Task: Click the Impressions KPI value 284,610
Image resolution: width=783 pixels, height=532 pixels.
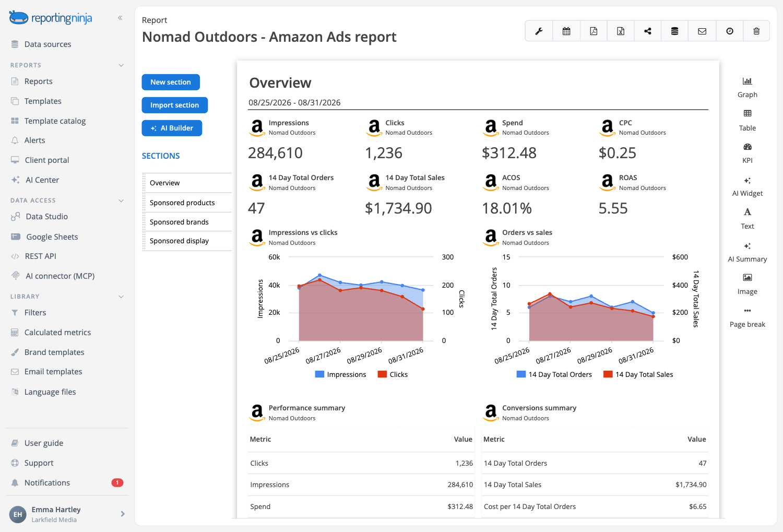Action: (x=275, y=153)
